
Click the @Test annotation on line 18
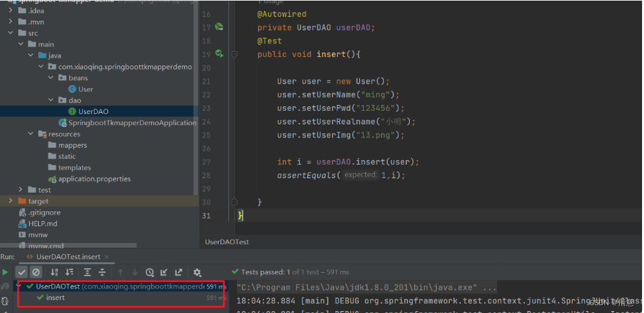coord(269,41)
